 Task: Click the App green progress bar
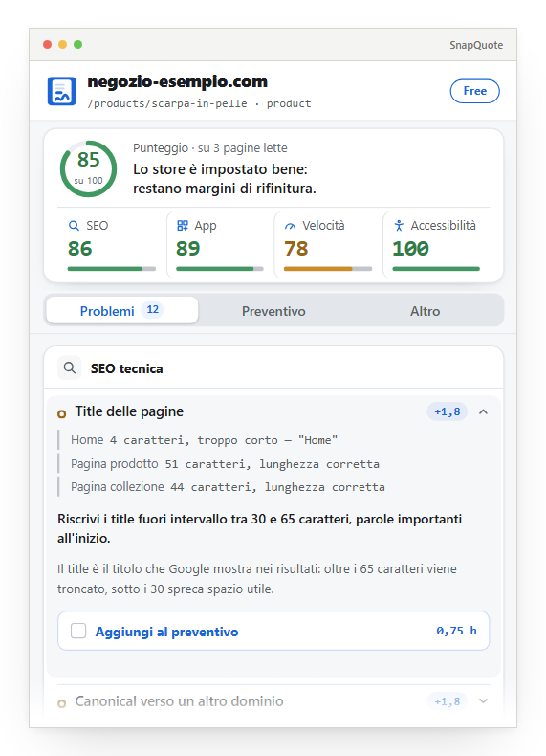[x=220, y=269]
